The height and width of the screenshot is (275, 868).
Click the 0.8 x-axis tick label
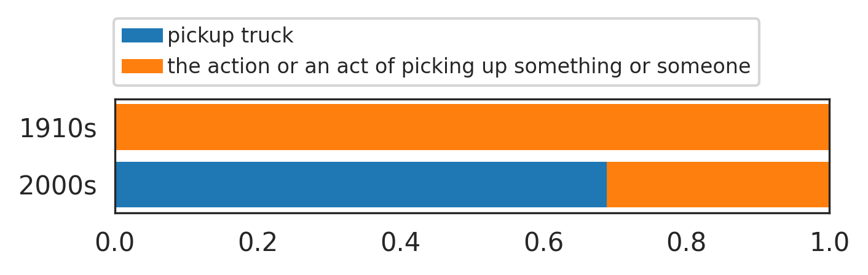pyautogui.click(x=687, y=244)
